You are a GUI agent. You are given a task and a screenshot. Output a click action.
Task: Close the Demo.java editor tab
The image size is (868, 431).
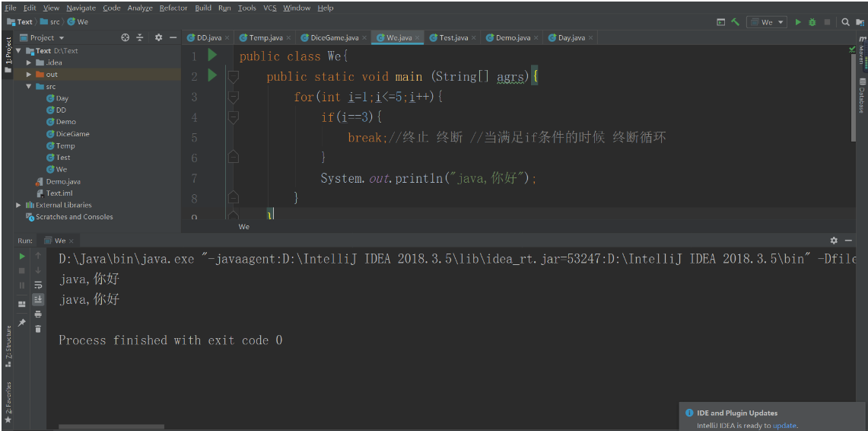coord(536,38)
